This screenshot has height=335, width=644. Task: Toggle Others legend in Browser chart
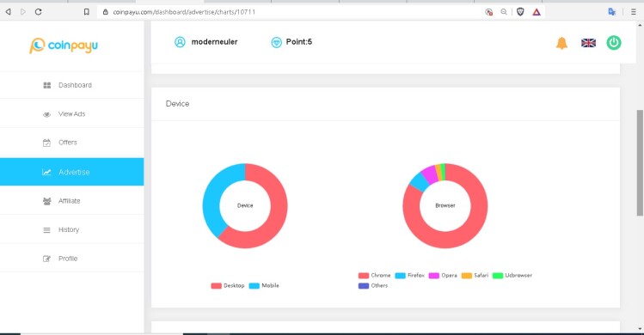373,286
